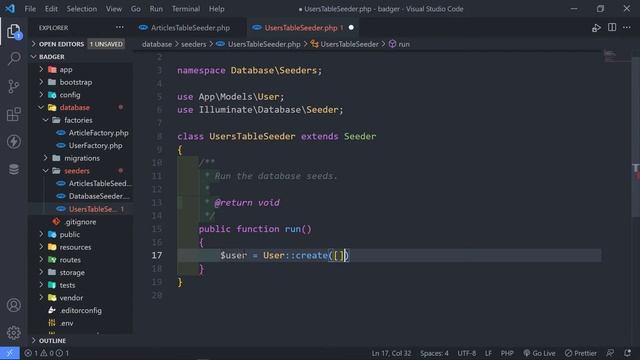Open DatabaseSeeder file in tree

click(99, 196)
